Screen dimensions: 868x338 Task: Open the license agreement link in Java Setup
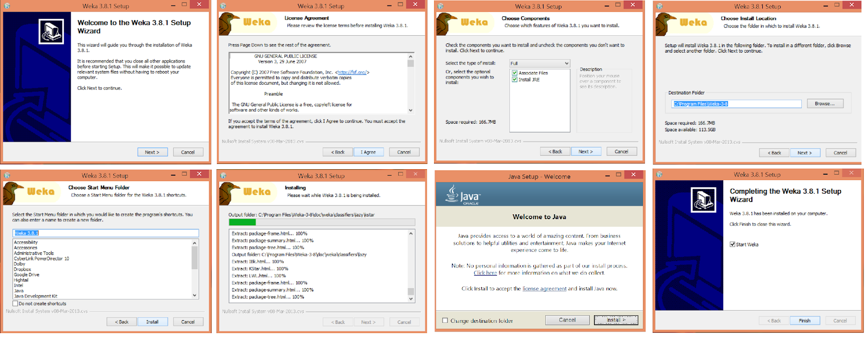(x=544, y=289)
